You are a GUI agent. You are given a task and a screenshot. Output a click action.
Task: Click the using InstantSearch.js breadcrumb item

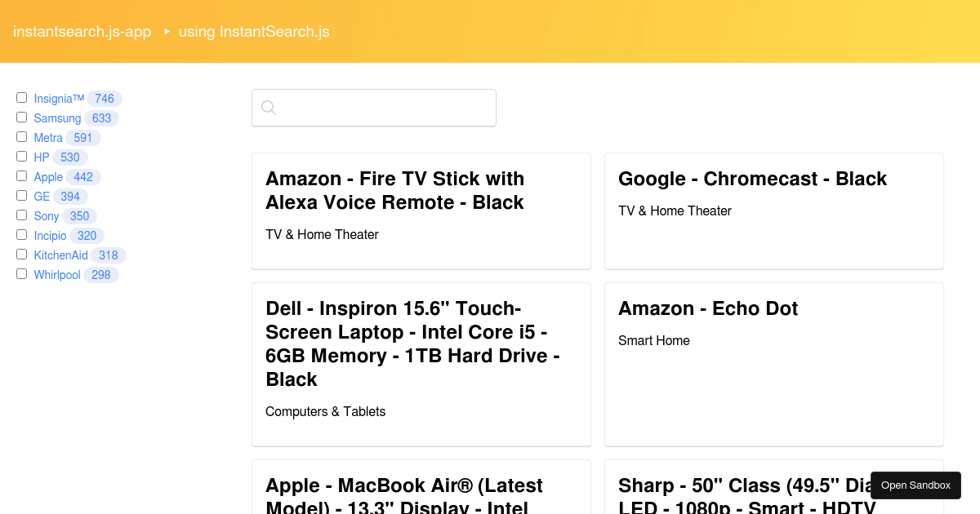tap(254, 32)
